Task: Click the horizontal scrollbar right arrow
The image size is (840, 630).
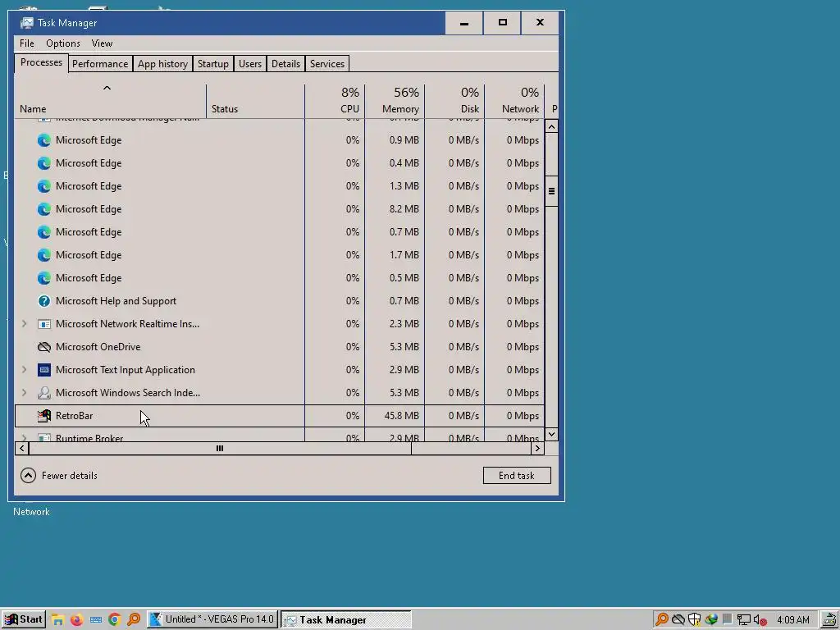Action: pos(538,449)
